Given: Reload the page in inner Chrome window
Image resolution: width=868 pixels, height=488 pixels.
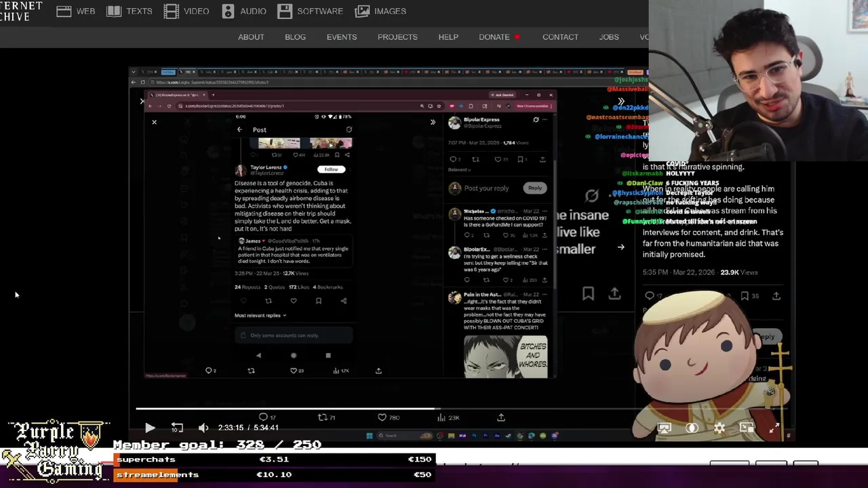Looking at the screenshot, I should 169,106.
